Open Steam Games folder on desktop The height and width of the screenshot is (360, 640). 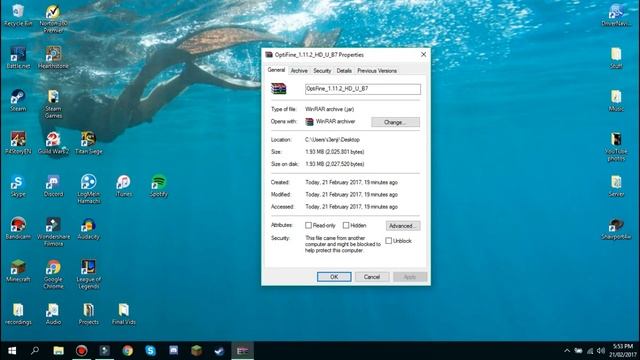click(x=53, y=104)
